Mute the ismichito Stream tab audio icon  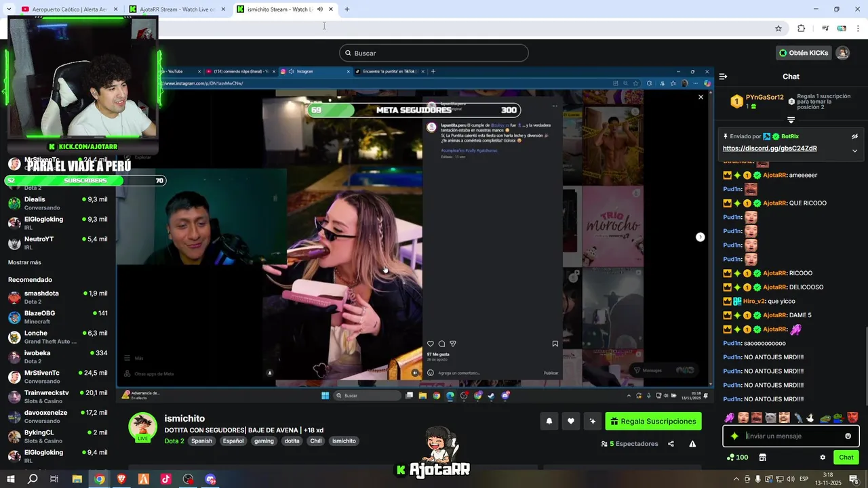[x=320, y=9]
